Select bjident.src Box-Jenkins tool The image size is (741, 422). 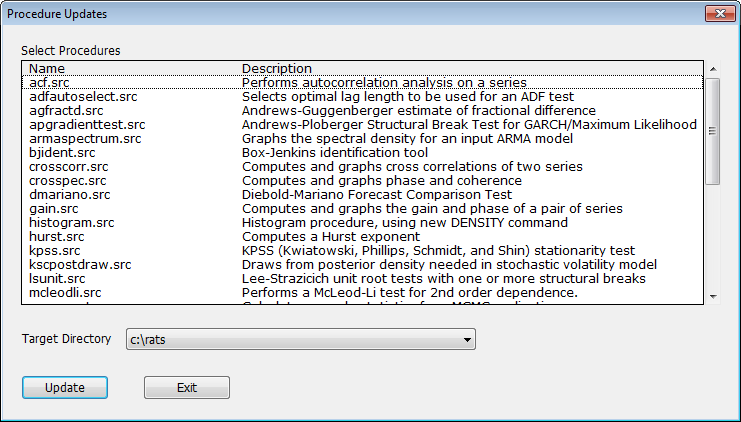[x=61, y=152]
